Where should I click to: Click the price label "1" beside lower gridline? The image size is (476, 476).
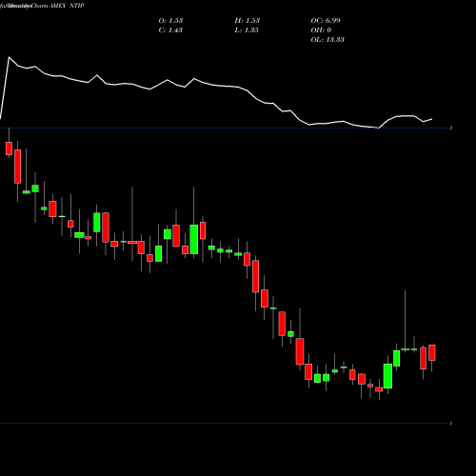[450, 424]
